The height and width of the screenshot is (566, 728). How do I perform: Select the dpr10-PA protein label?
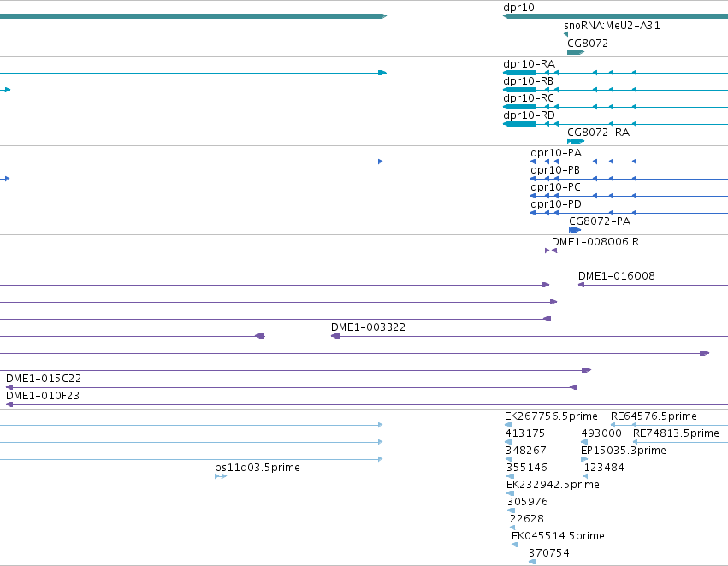point(556,153)
